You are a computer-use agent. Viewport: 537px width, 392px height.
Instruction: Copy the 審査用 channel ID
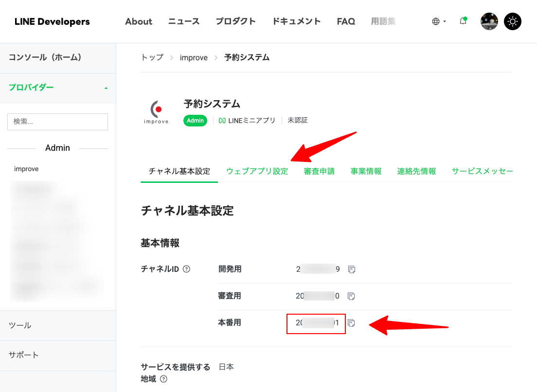point(352,296)
